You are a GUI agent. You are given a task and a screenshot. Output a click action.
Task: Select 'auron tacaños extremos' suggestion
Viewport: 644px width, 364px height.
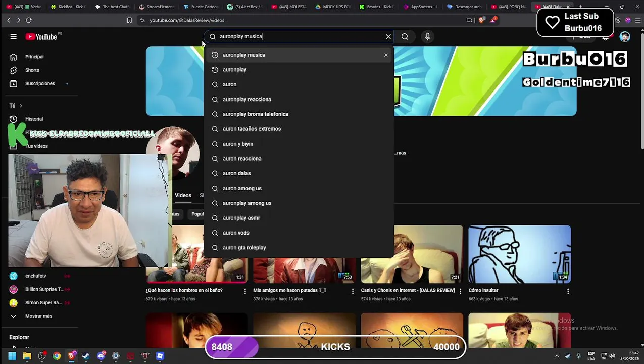299,129
